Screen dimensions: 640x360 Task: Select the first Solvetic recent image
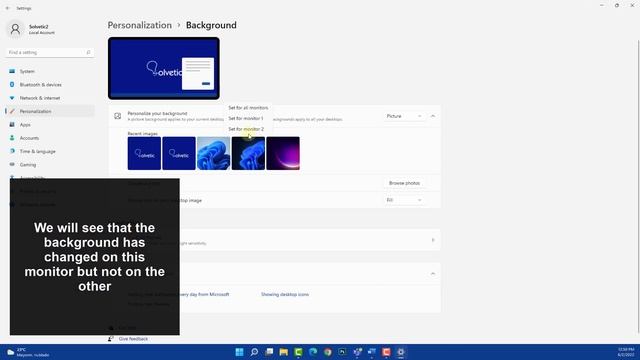(x=144, y=153)
